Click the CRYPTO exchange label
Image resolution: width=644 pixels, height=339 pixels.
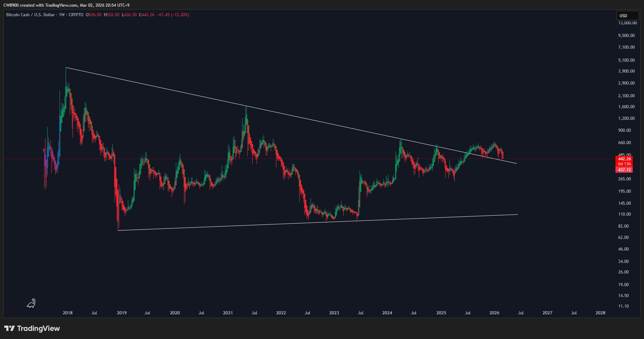[76, 15]
